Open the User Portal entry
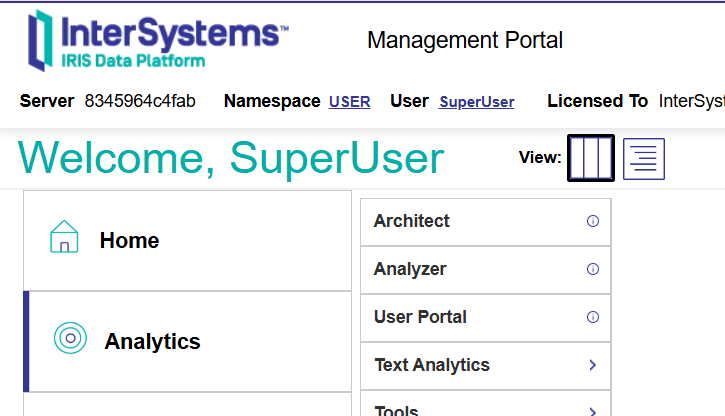725x416 pixels. [420, 317]
